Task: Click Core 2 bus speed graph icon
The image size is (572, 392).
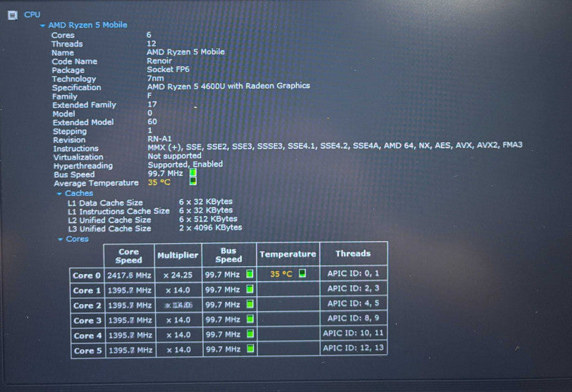Action: [250, 304]
